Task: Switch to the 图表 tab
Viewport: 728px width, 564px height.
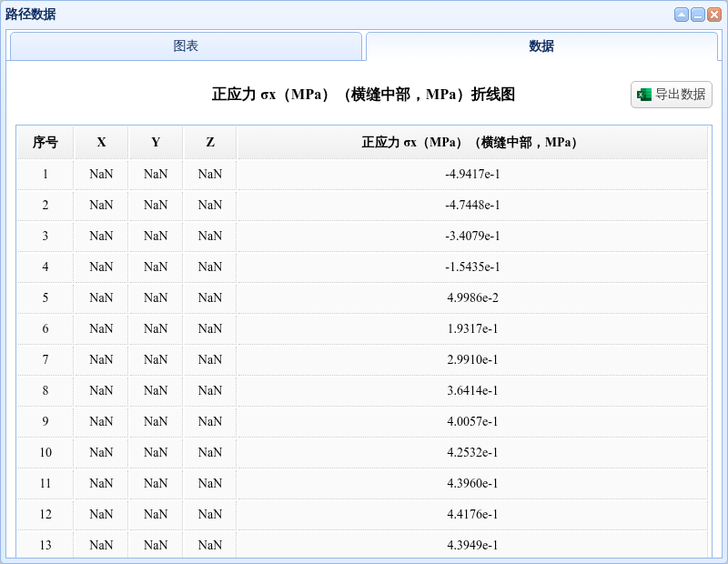Action: (x=186, y=46)
